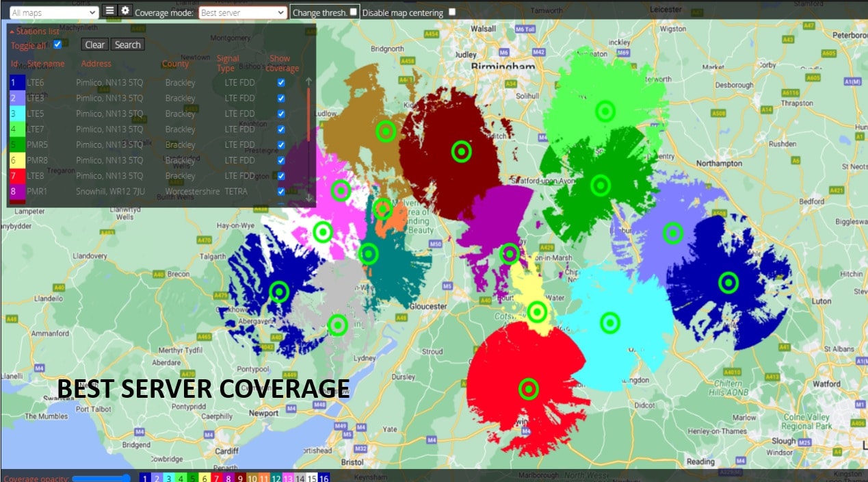Click the station marker on the cyan coverage area
Viewport: 868px width, 482px height.
coord(609,322)
